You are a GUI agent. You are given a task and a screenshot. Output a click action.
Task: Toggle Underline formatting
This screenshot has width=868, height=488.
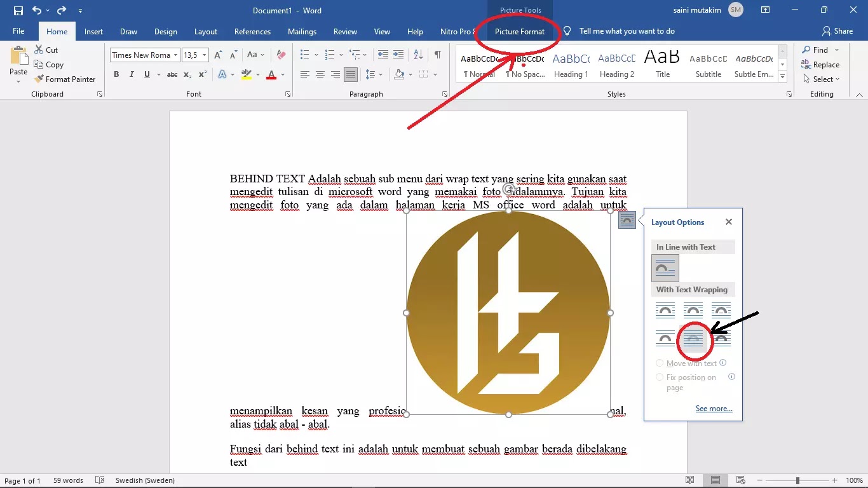coord(147,74)
